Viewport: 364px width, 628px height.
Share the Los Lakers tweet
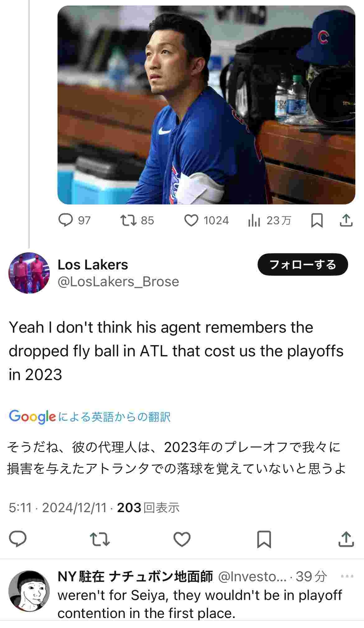pos(346,539)
